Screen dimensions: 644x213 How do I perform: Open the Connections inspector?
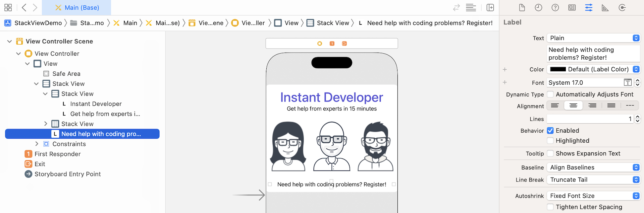click(x=622, y=8)
